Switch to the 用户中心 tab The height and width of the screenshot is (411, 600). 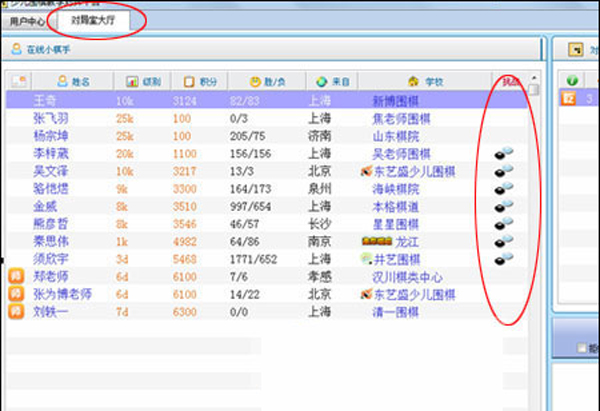(27, 21)
